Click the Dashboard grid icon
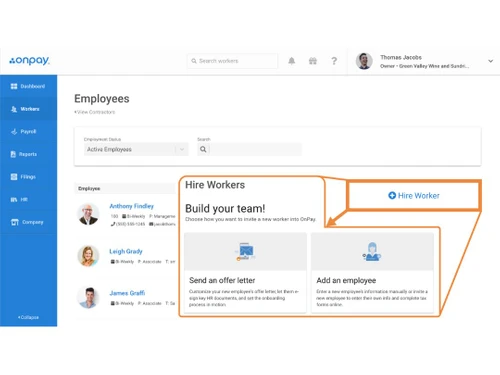This screenshot has height=375, width=500. click(x=14, y=86)
